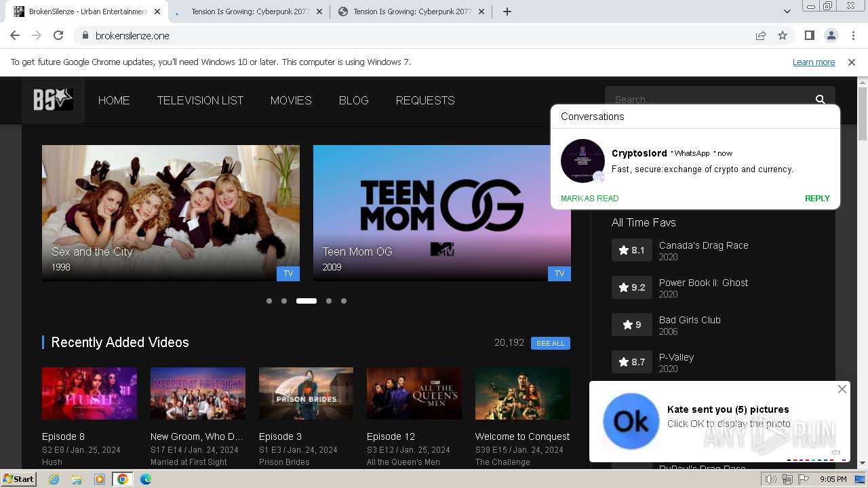This screenshot has width=868, height=488.
Task: Close the second Cyberpunk 2077 tab
Action: click(481, 12)
